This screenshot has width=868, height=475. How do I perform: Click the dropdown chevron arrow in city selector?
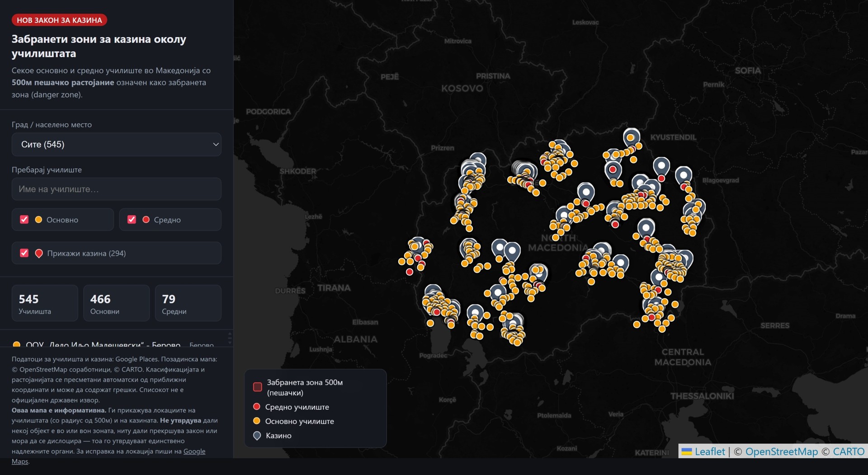click(x=216, y=144)
